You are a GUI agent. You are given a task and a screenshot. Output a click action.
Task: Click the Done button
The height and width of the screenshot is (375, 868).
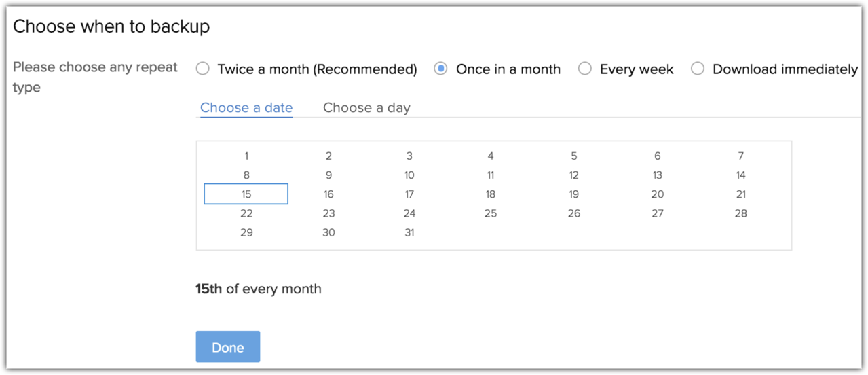click(228, 347)
